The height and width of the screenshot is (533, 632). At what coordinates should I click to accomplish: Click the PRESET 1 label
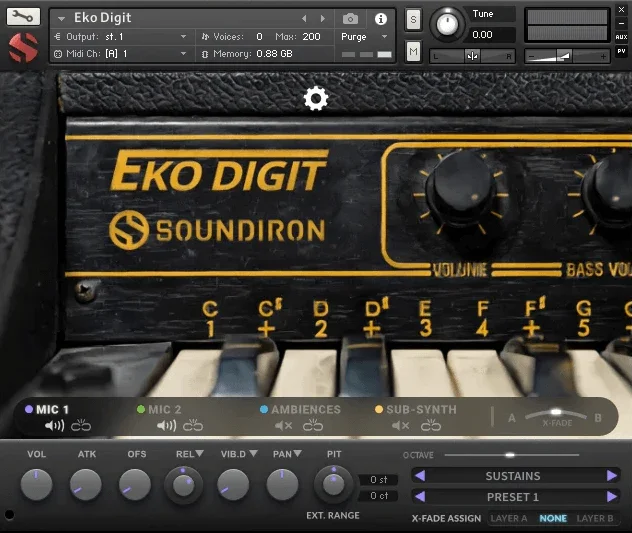(513, 497)
